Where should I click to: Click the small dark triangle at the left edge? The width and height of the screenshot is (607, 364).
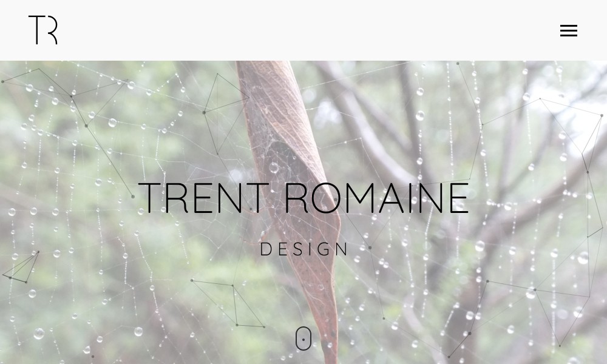coord(21,267)
